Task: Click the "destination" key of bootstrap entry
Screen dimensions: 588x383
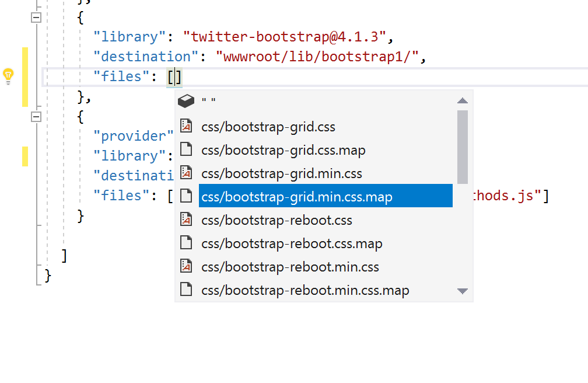Action: tap(145, 57)
